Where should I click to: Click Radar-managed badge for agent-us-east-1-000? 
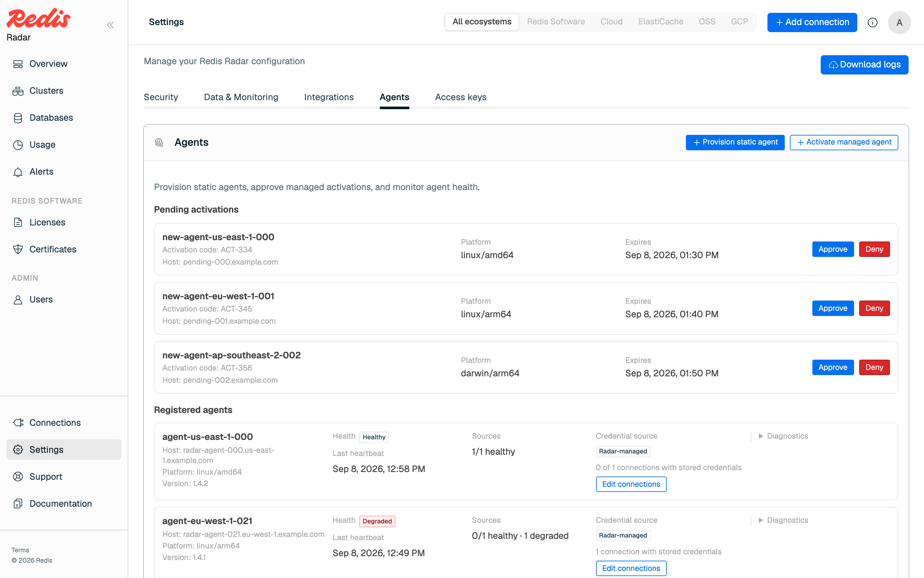pos(623,451)
